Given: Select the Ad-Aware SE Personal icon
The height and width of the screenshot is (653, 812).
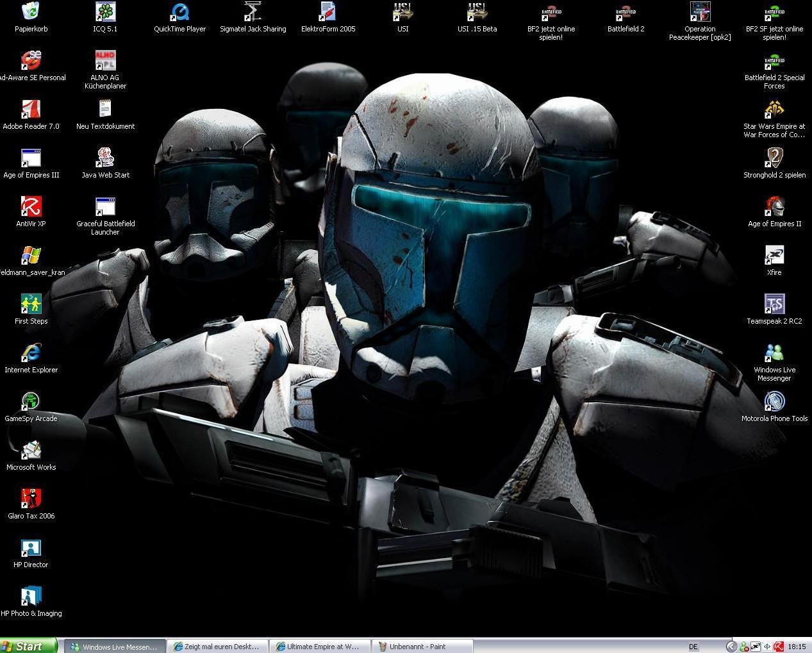Looking at the screenshot, I should point(31,60).
